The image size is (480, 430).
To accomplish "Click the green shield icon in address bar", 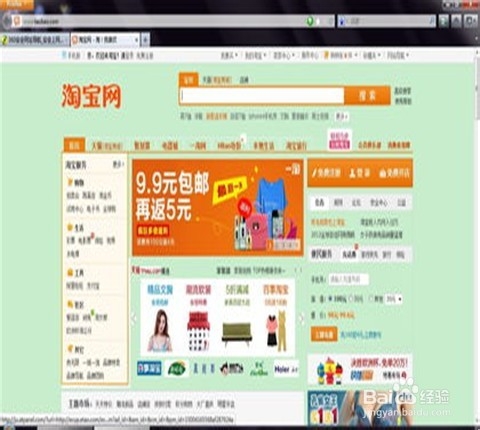I will pos(310,22).
